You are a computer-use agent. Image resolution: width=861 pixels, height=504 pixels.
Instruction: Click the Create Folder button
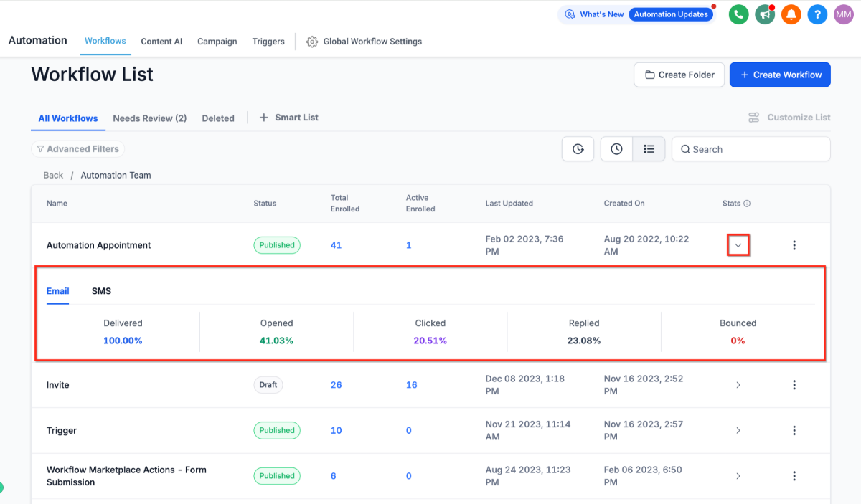pyautogui.click(x=679, y=75)
